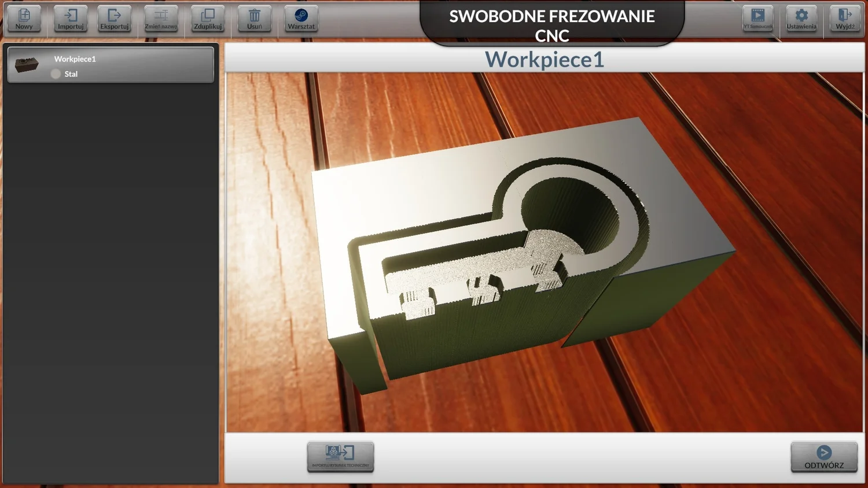Duplicate the workpiece with Zduplikuj
Viewport: 868px width, 488px height.
(208, 19)
